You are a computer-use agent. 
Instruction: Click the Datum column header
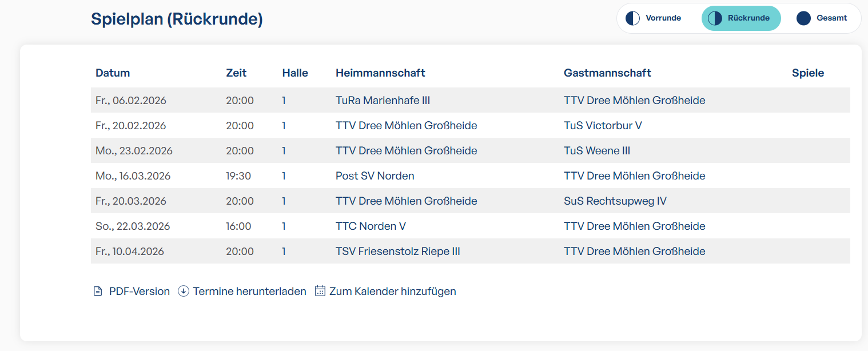113,73
